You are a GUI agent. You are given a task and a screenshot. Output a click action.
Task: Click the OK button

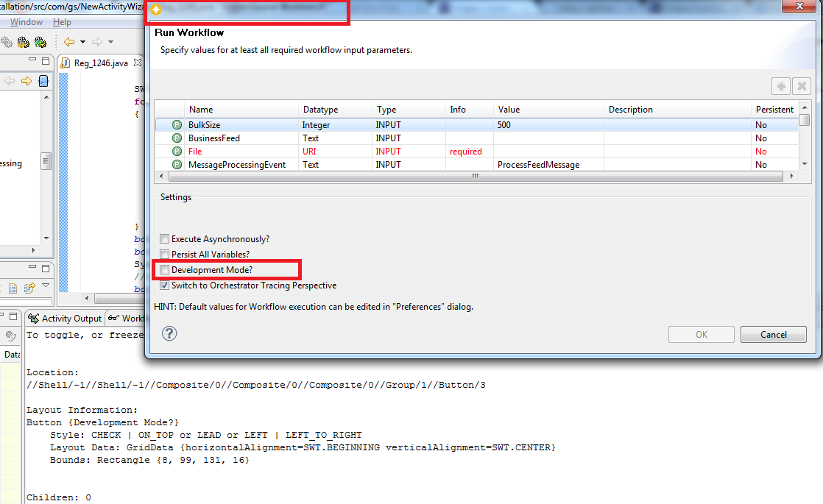click(x=701, y=335)
